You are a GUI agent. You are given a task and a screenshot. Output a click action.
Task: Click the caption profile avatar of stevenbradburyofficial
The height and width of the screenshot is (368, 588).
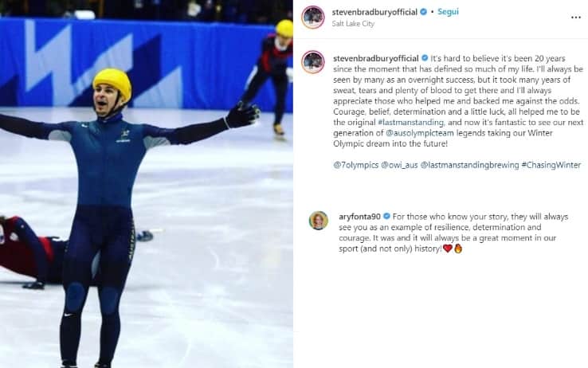click(313, 62)
